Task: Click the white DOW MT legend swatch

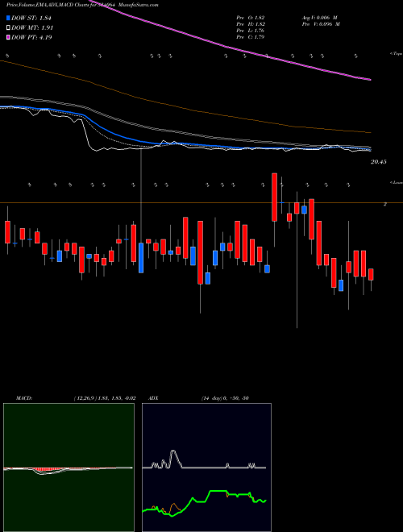Action: pos(9,28)
